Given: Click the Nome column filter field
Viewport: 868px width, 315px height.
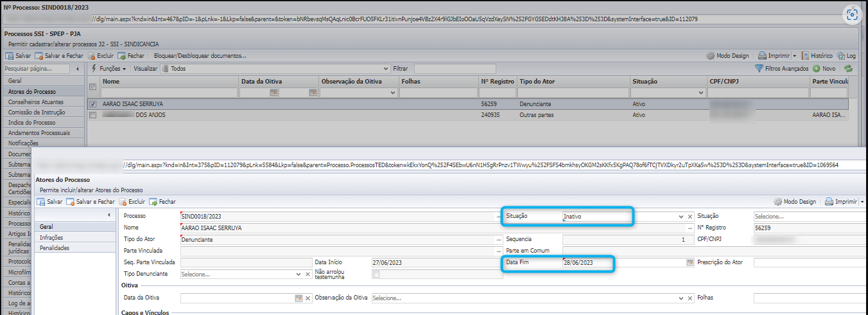Looking at the screenshot, I should coord(168,93).
